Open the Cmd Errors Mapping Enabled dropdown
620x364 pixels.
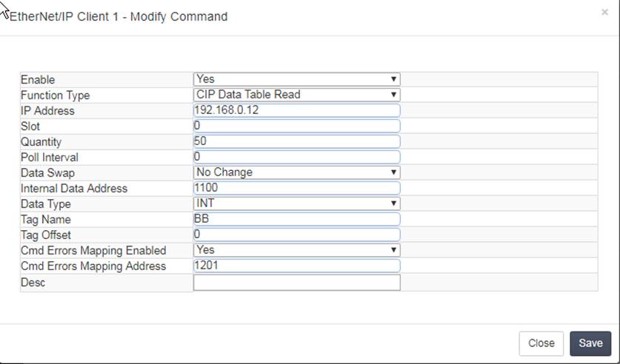[x=296, y=250]
